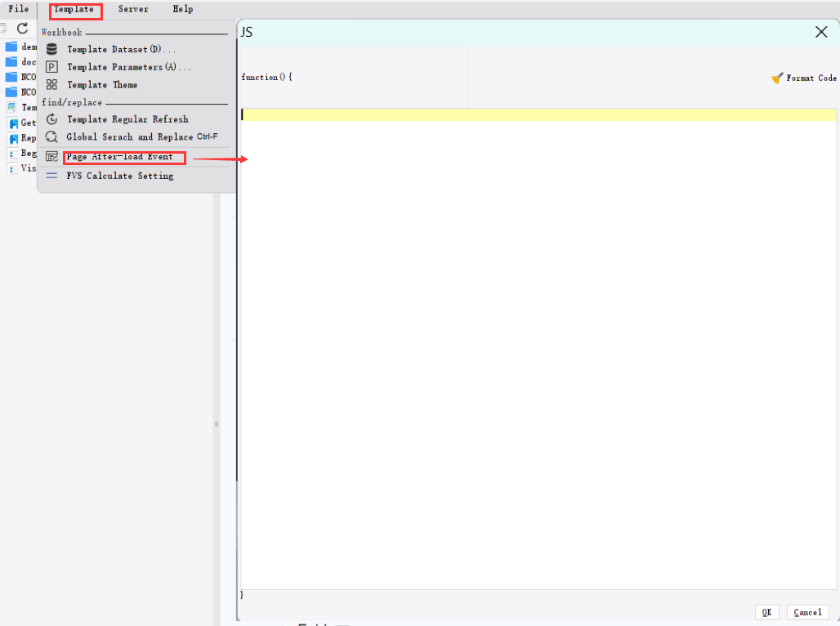Click the Cancel button

tap(807, 612)
